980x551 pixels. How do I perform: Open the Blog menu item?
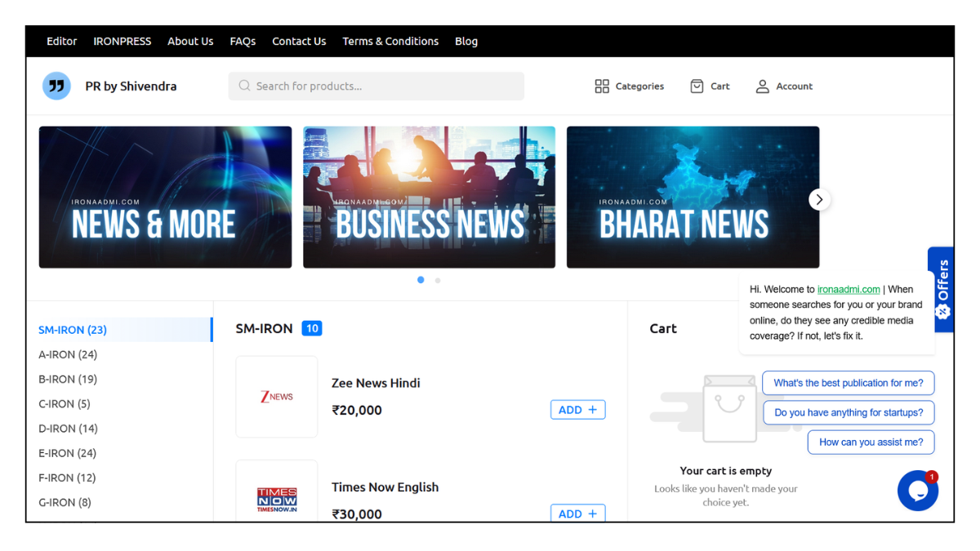466,41
